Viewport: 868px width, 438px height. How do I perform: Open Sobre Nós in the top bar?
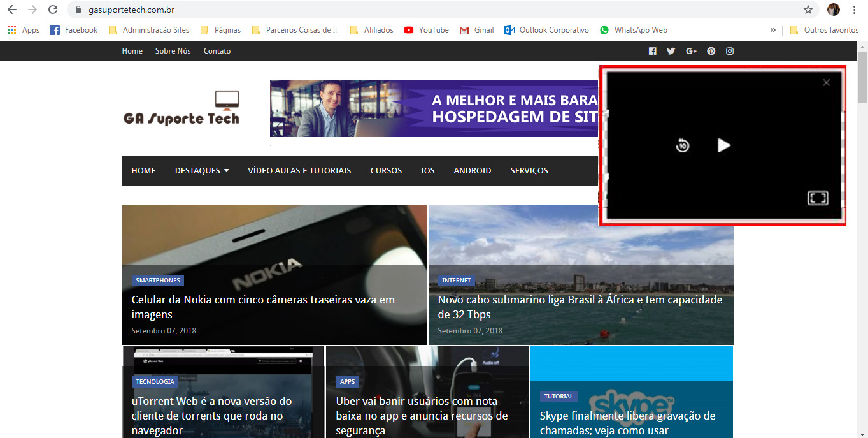click(173, 51)
